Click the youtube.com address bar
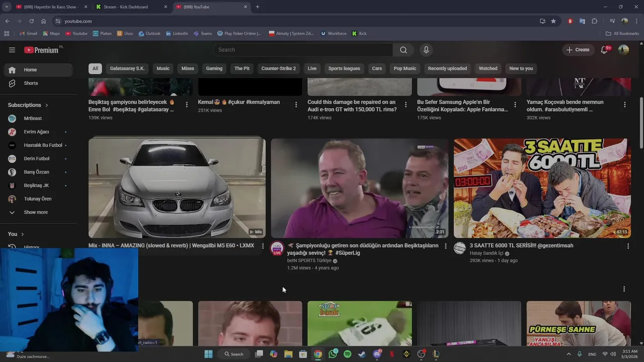 pyautogui.click(x=297, y=21)
